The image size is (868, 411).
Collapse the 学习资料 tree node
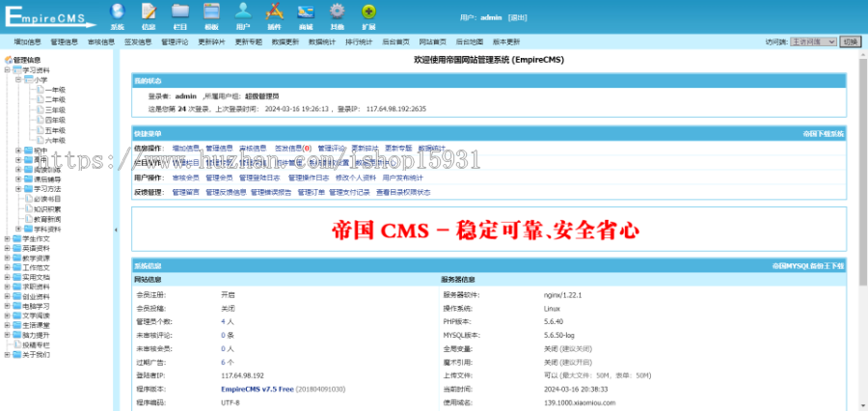(7, 70)
